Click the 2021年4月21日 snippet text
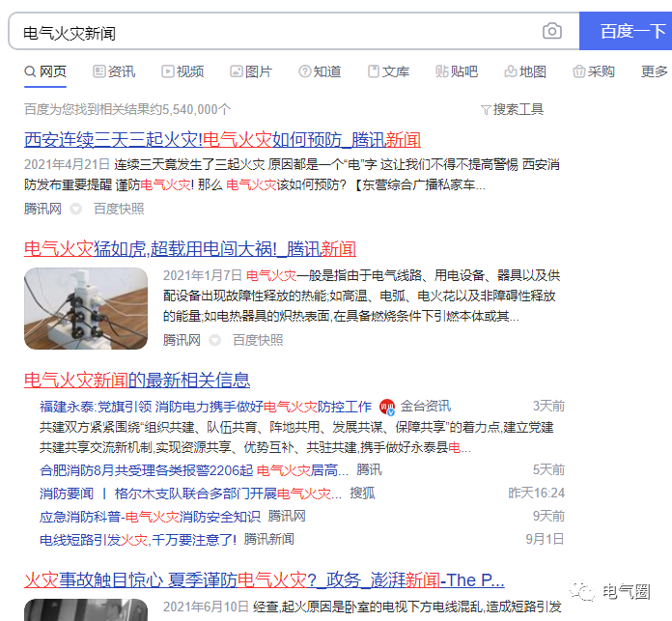The height and width of the screenshot is (621, 672). [67, 164]
